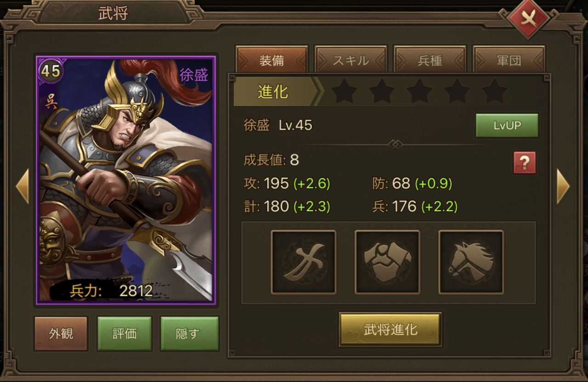Image resolution: width=588 pixels, height=382 pixels.
Task: Go to next general with right arrow
Action: [563, 186]
